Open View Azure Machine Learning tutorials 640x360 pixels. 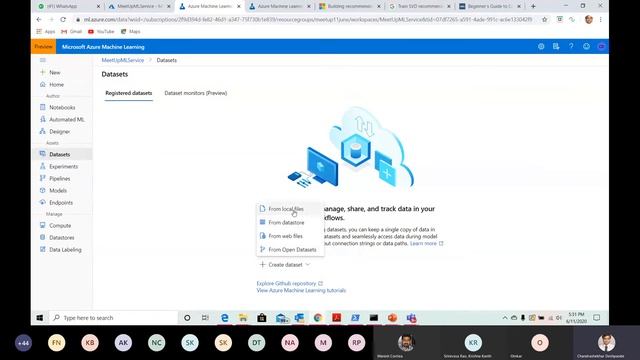(301, 290)
